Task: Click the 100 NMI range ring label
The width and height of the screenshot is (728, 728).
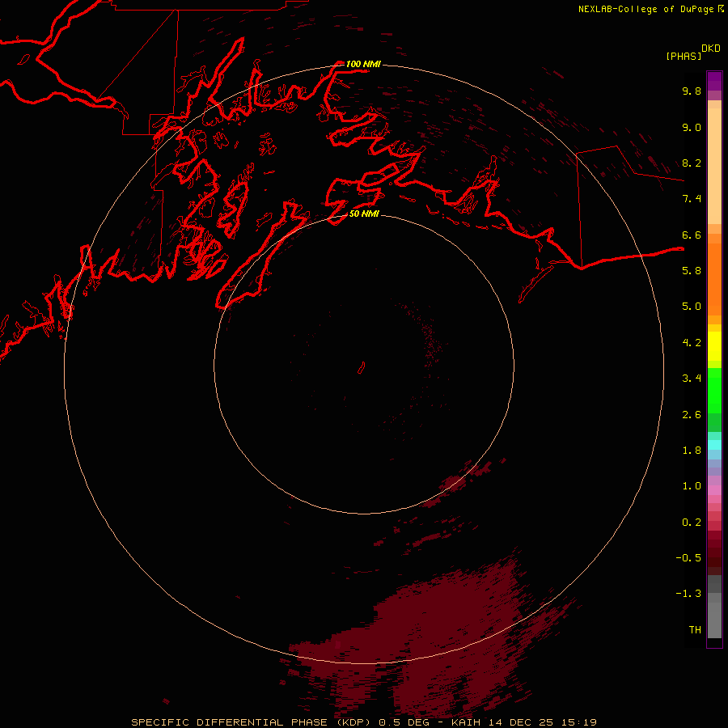Action: tap(363, 64)
